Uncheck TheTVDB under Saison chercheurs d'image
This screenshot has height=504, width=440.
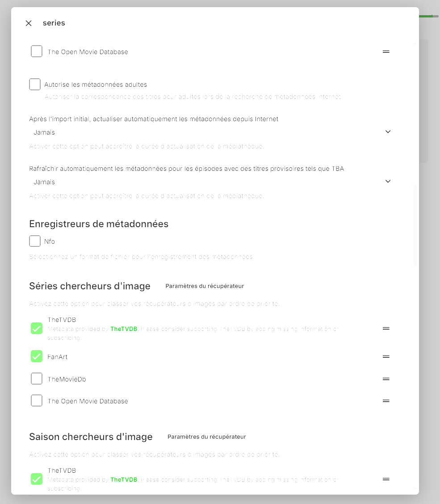[x=37, y=479]
